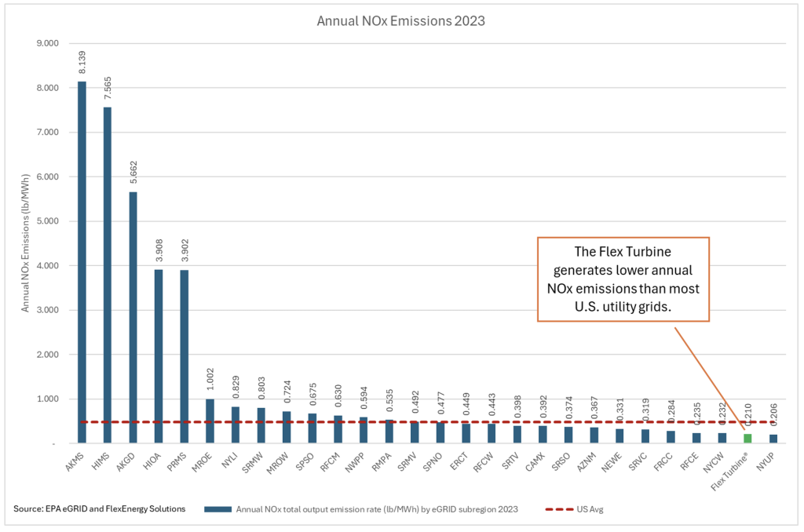Click the chart title Annual NOx Emissions 2023
804x532 pixels.
[400, 21]
